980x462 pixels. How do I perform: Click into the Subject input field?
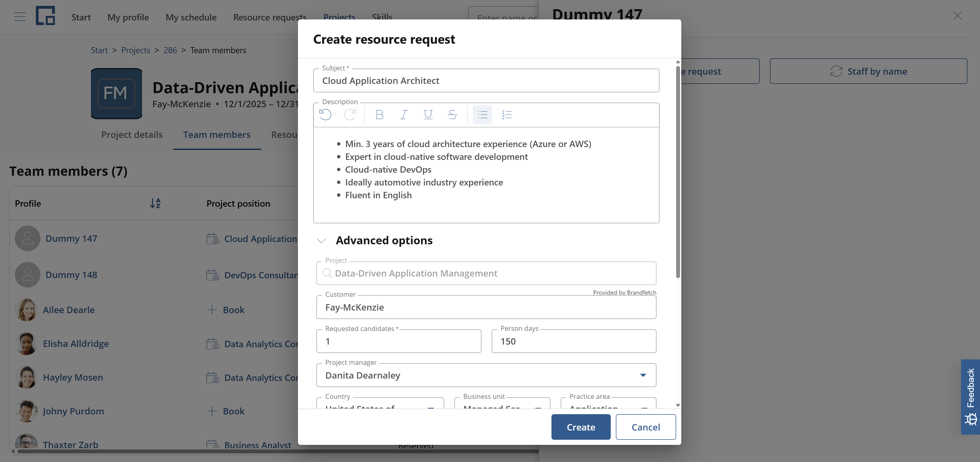pyautogui.click(x=486, y=80)
